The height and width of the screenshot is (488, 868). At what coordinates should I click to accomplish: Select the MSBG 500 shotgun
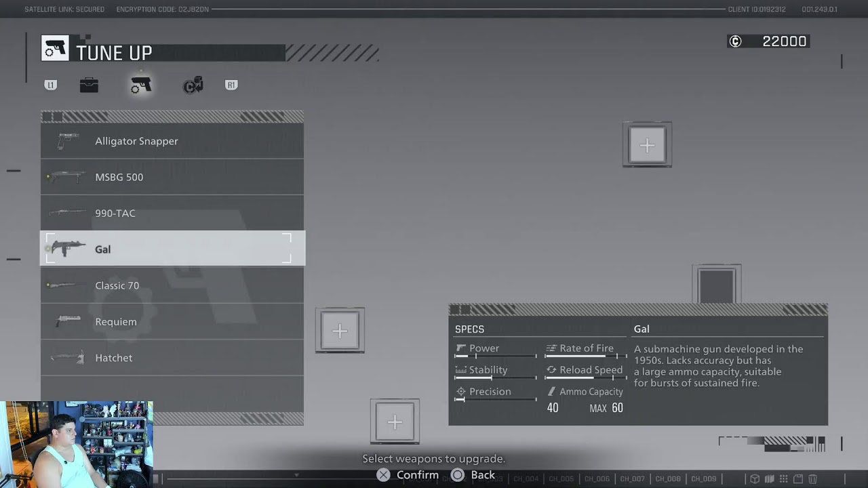pos(172,177)
